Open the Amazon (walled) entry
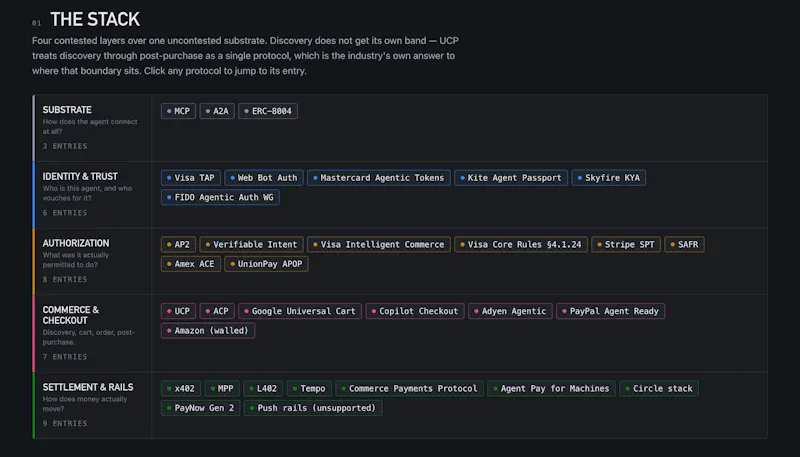Viewport: 800px width, 457px height. (208, 331)
